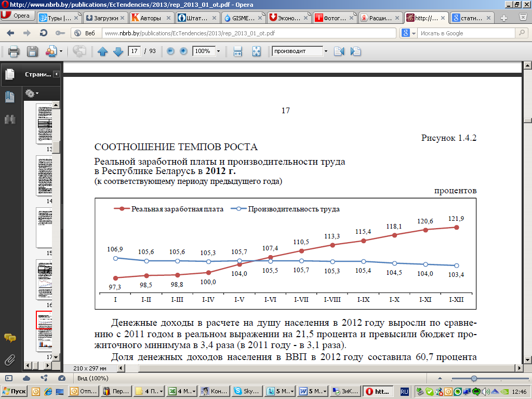Select page 16 thumbnail
Image resolution: width=532 pixels, height=399 pixels.
click(x=44, y=280)
